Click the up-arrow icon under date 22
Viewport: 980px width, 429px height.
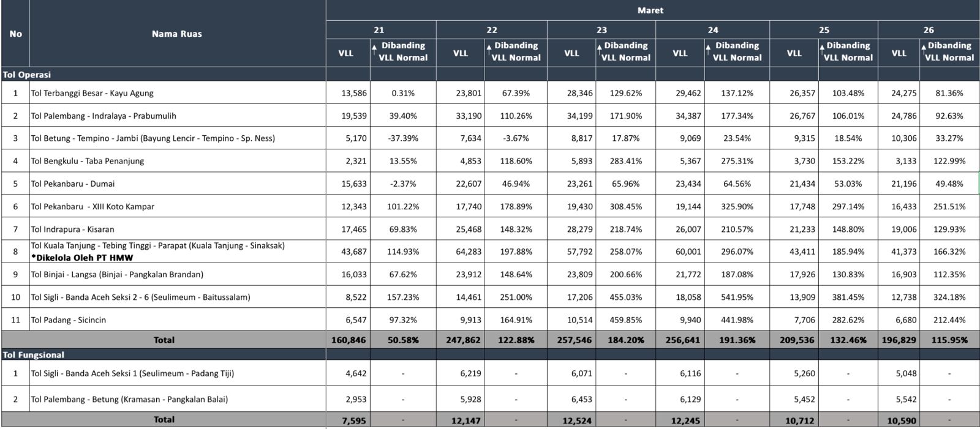489,48
